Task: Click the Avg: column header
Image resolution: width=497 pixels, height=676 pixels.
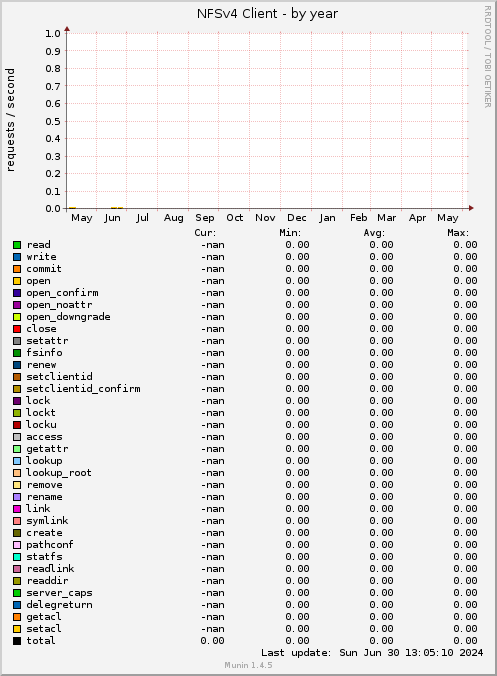Action: [x=374, y=233]
